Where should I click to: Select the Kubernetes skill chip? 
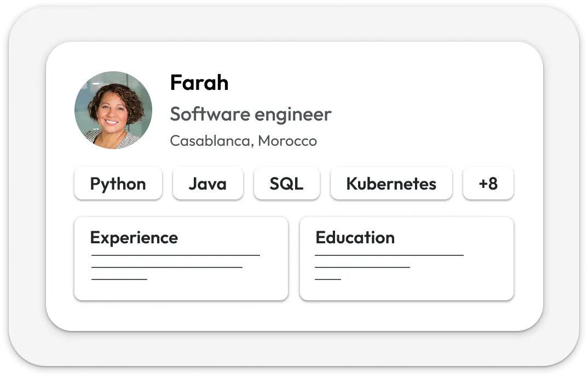point(390,184)
